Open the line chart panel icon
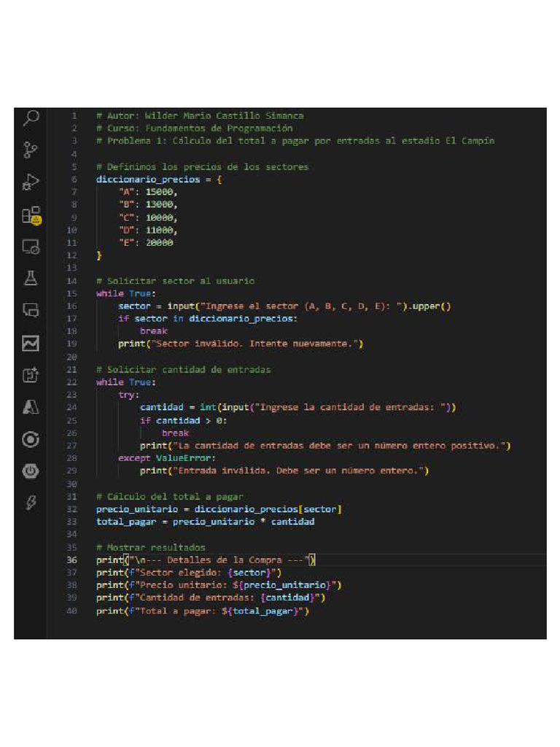The height and width of the screenshot is (747, 560). [31, 343]
